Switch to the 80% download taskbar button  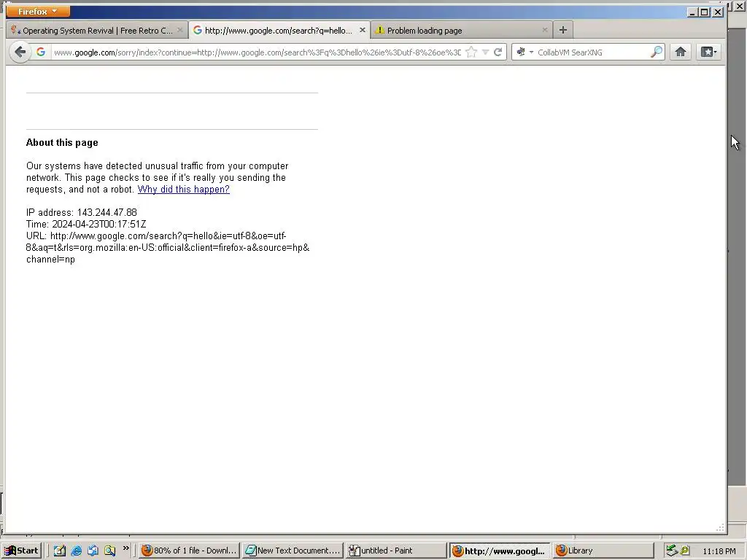pyautogui.click(x=189, y=551)
